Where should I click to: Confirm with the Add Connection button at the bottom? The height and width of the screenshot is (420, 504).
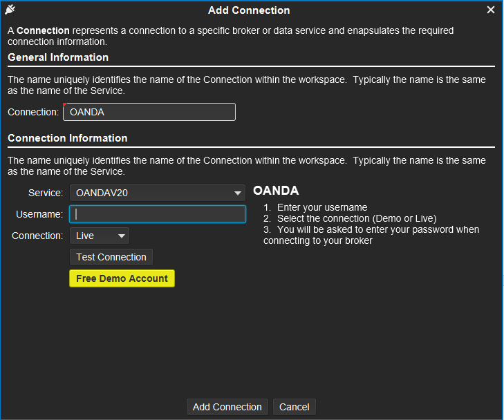tap(227, 407)
